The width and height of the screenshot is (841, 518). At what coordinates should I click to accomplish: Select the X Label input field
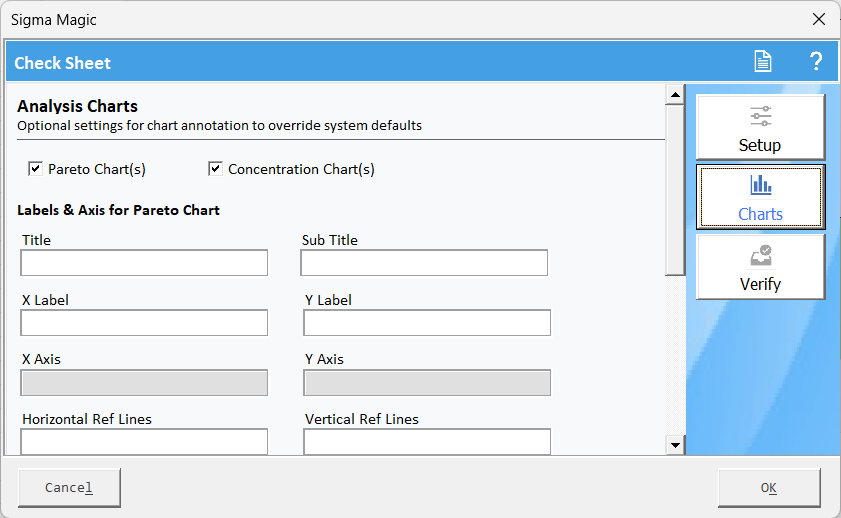pyautogui.click(x=144, y=323)
